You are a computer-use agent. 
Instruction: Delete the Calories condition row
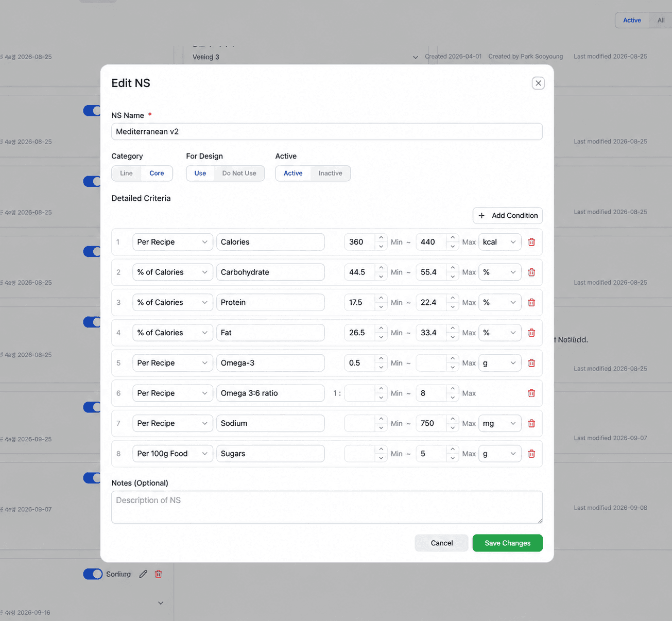point(531,242)
